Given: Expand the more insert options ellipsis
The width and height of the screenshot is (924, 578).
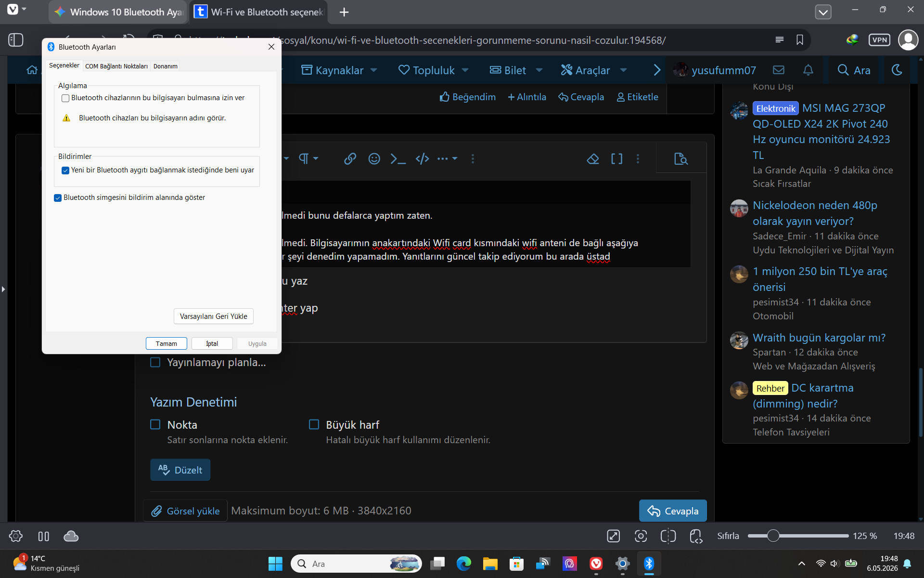Looking at the screenshot, I should click(x=447, y=158).
